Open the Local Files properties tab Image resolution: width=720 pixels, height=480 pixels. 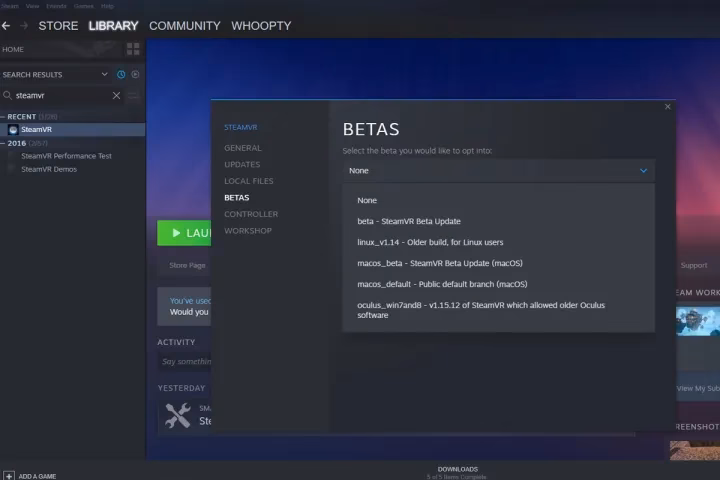point(248,181)
